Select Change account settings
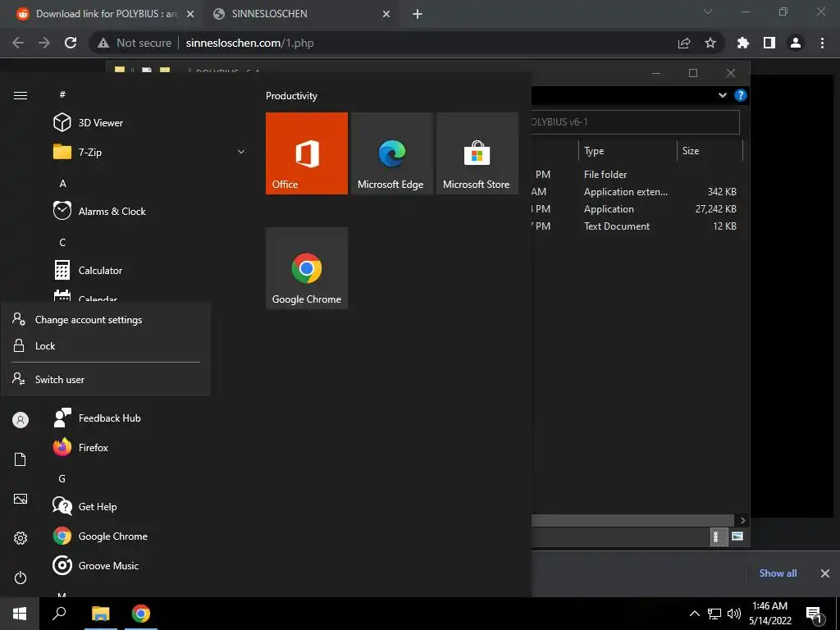 coord(106,320)
